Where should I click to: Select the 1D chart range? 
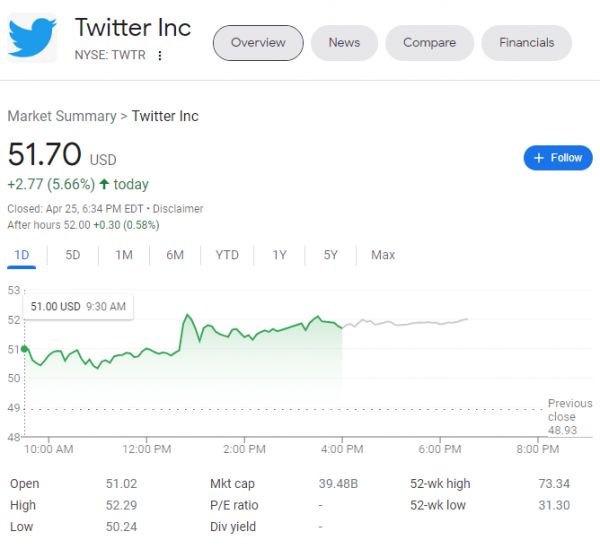coord(22,255)
